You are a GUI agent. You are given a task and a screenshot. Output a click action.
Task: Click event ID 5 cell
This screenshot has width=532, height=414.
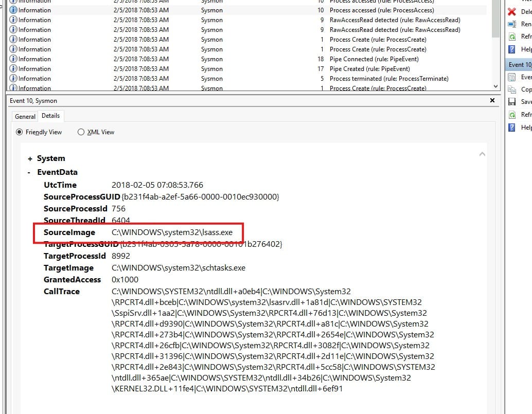pos(322,79)
